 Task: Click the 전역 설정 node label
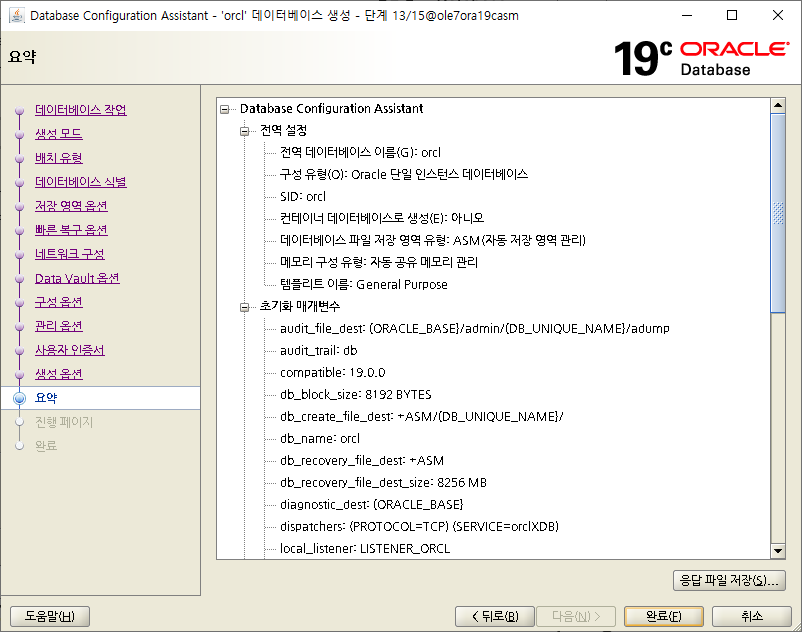pos(283,130)
